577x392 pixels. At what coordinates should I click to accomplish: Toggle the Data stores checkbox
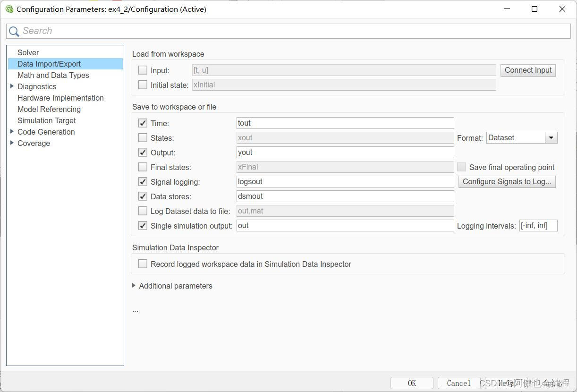coord(143,196)
